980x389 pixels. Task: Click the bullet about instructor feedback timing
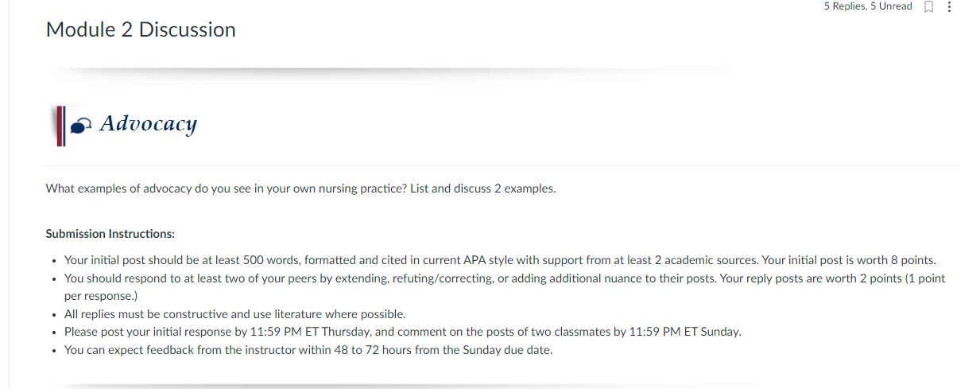tap(308, 350)
